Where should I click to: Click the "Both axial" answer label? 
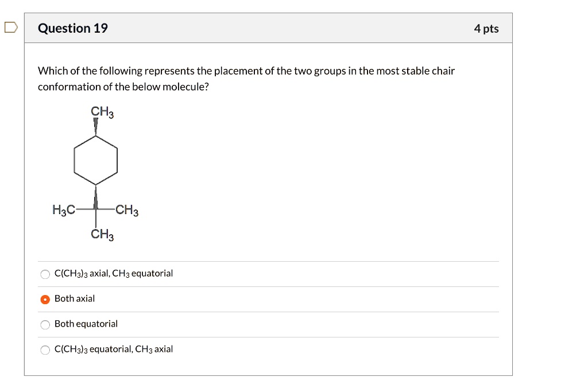click(75, 298)
